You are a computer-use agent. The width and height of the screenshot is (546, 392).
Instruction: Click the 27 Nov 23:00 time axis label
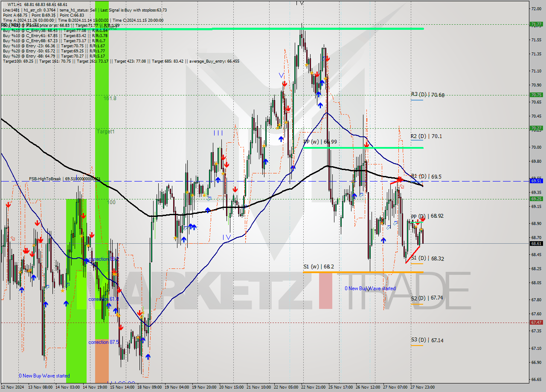pyautogui.click(x=422, y=387)
